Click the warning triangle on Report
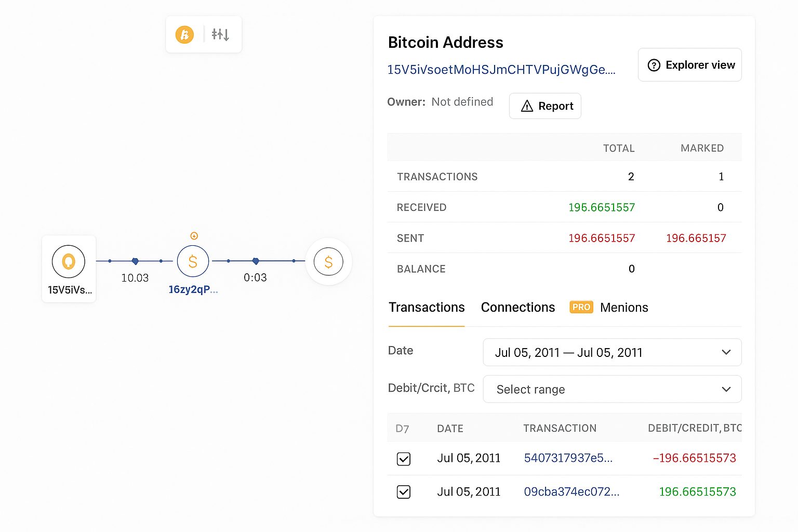 click(527, 106)
